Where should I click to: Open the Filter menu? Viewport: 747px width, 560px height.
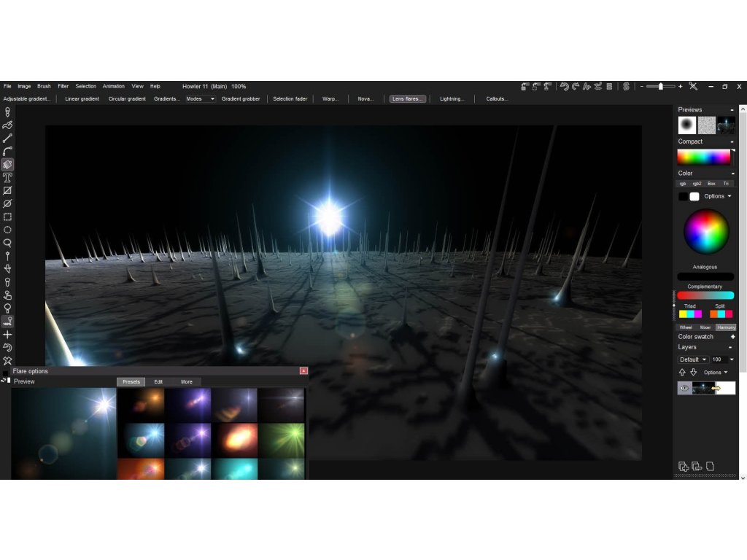(63, 86)
